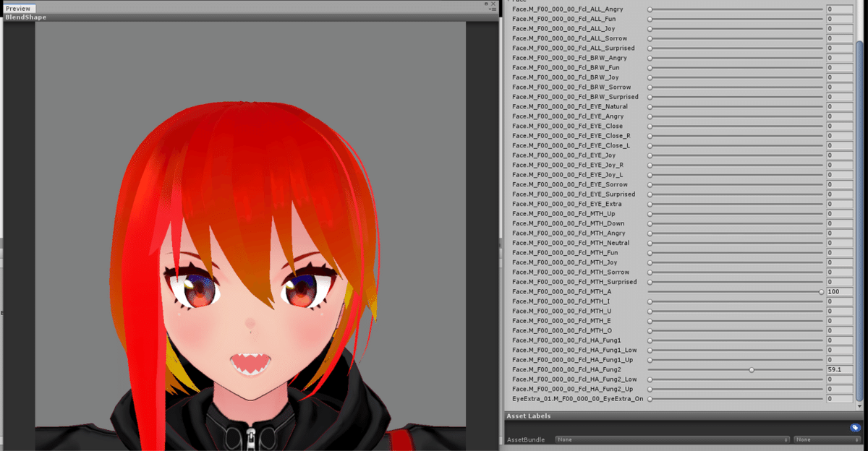The width and height of the screenshot is (868, 451).
Task: Click the Fcl_EYE_Extra label
Action: pyautogui.click(x=567, y=204)
